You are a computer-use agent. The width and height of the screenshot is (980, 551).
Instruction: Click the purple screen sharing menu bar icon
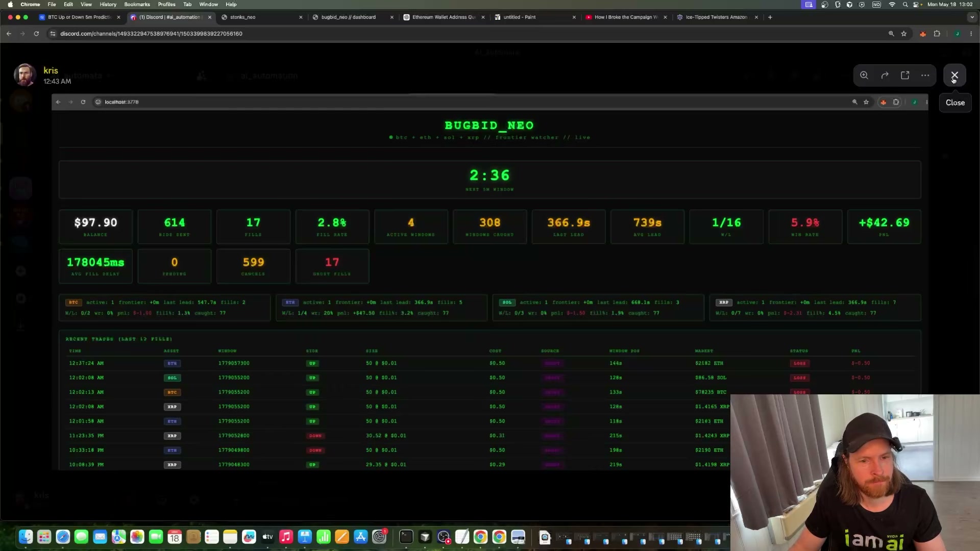tap(809, 4)
